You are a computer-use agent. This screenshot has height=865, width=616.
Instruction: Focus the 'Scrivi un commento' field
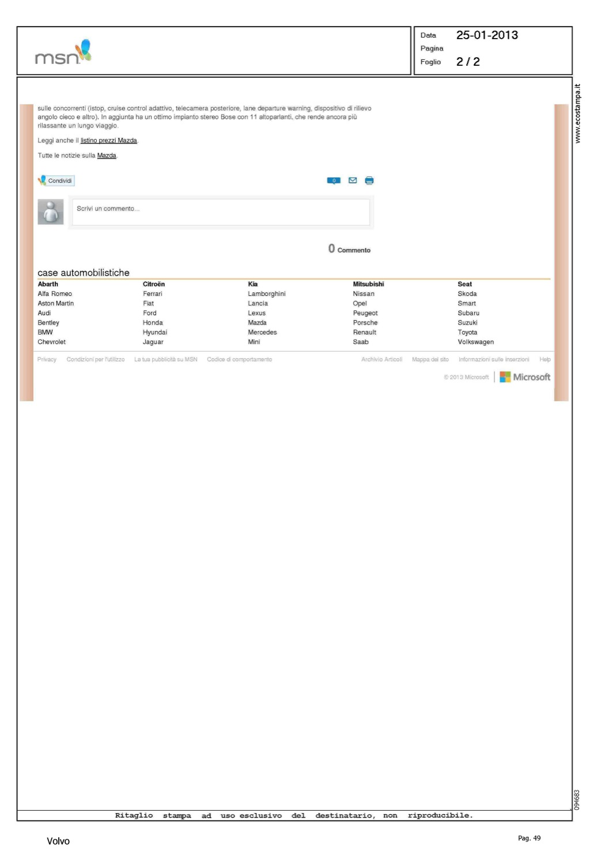point(221,212)
